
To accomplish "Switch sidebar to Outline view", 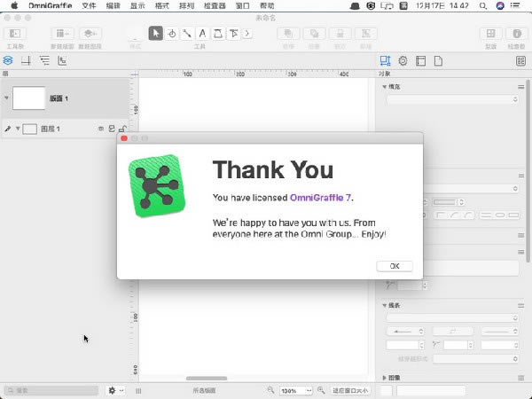I will pyautogui.click(x=44, y=60).
